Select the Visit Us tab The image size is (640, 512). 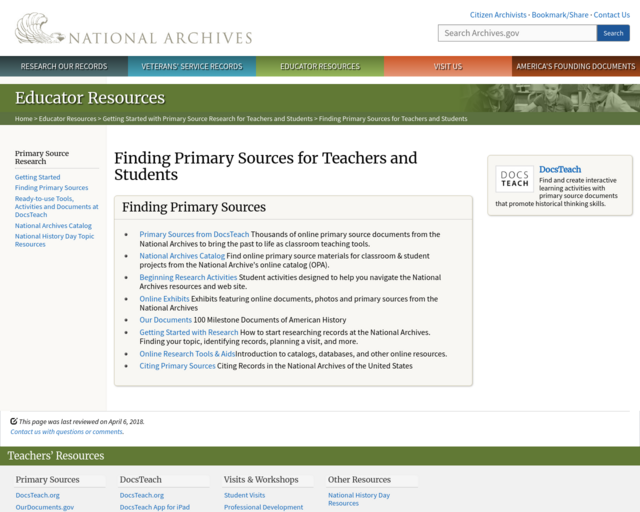click(448, 66)
